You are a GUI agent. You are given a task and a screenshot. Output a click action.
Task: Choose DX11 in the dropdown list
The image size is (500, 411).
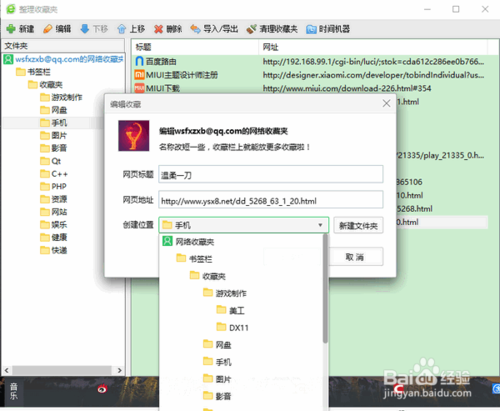[232, 327]
